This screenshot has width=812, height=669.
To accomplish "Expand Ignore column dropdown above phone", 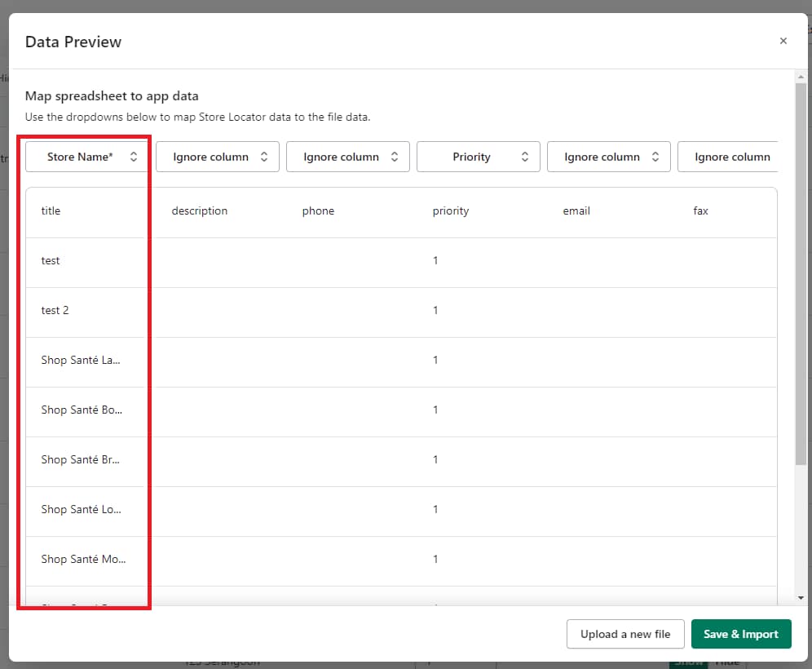I will [348, 157].
